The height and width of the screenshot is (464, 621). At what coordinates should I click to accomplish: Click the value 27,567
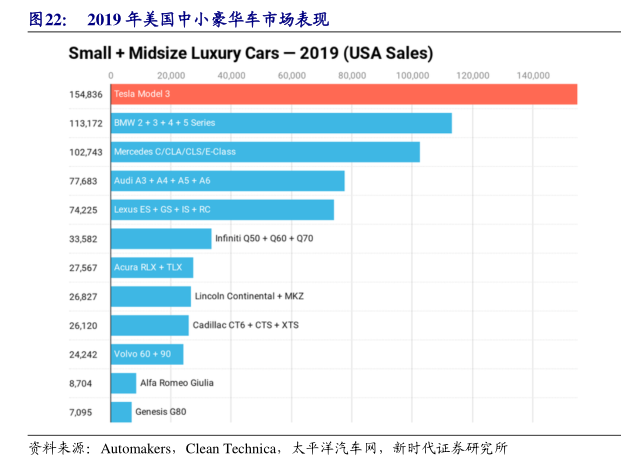83,268
